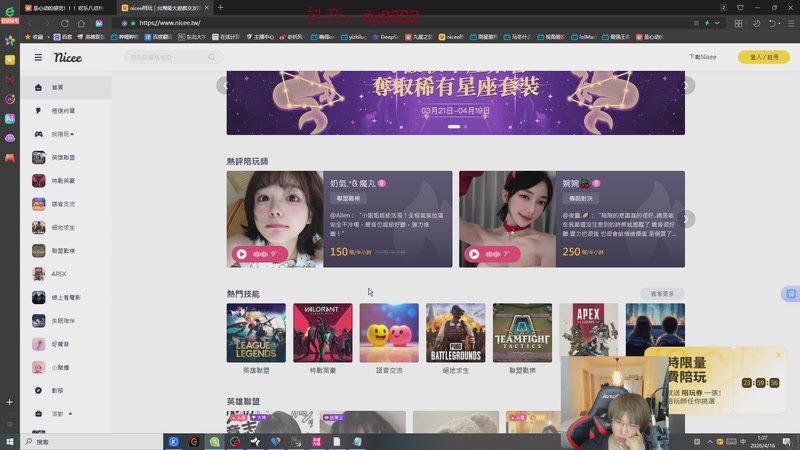The image size is (800, 450).
Task: Close the limited-time promo popup
Action: pyautogui.click(x=779, y=355)
